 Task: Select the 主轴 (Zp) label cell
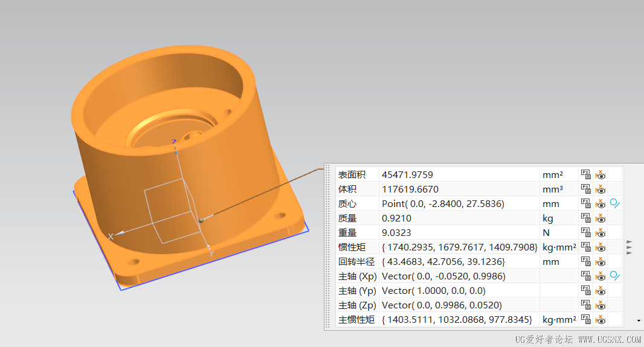point(357,305)
